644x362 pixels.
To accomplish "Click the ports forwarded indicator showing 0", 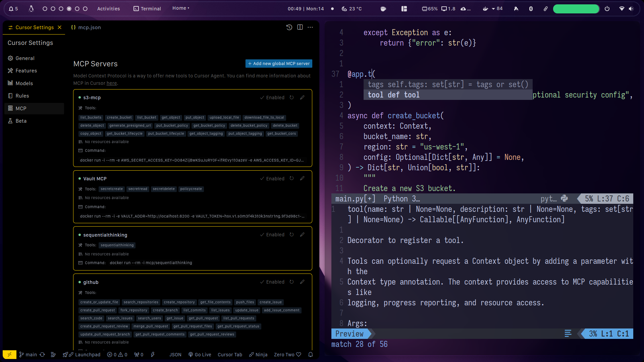I will [x=139, y=355].
